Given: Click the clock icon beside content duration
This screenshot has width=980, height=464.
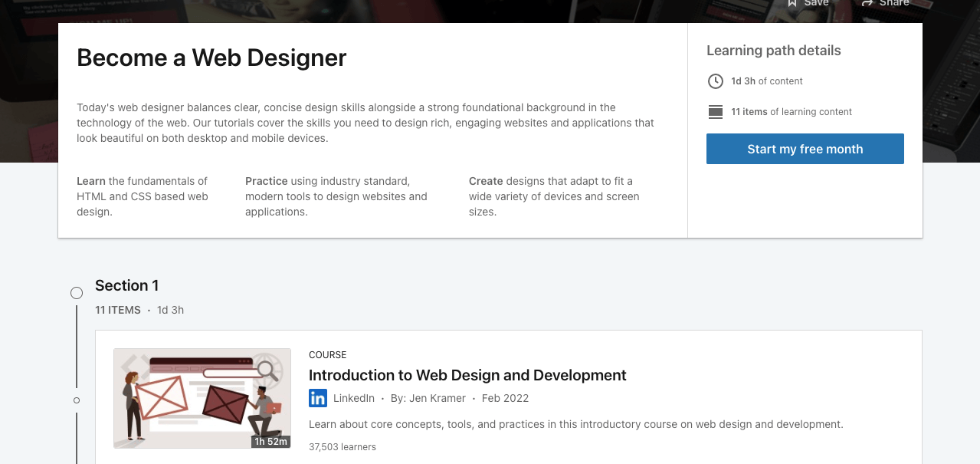Looking at the screenshot, I should pyautogui.click(x=715, y=81).
